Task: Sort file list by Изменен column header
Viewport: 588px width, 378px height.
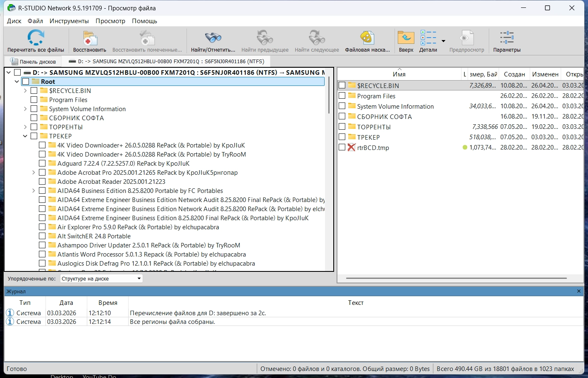Action: (x=545, y=74)
